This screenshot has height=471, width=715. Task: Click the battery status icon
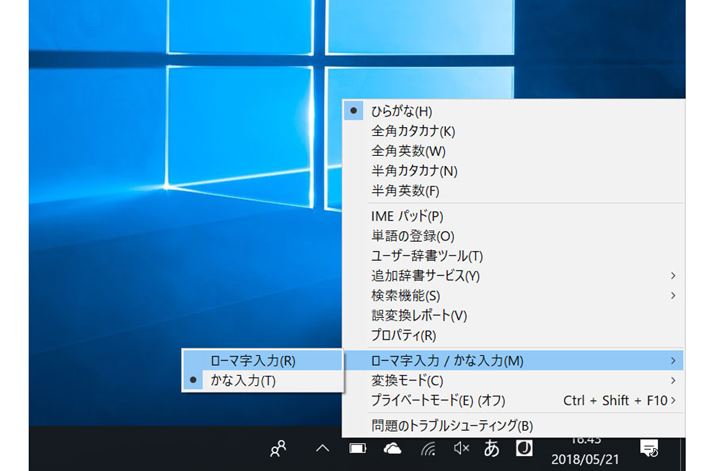[357, 449]
